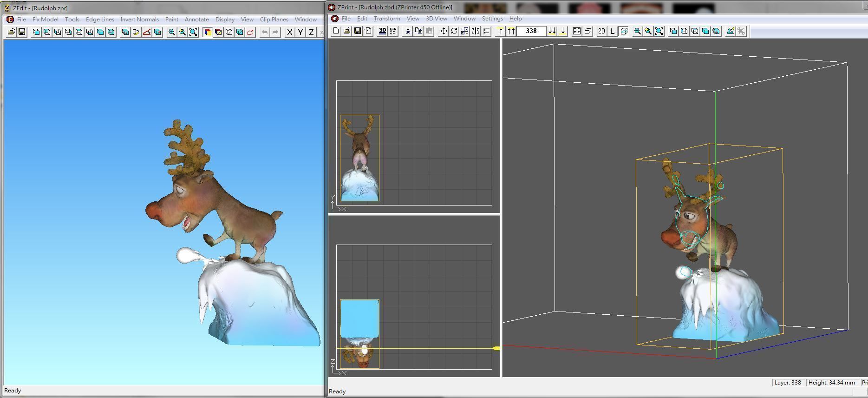This screenshot has width=868, height=398.
Task: Zoom to fit icon in ZPrint toolbar
Action: click(x=659, y=31)
